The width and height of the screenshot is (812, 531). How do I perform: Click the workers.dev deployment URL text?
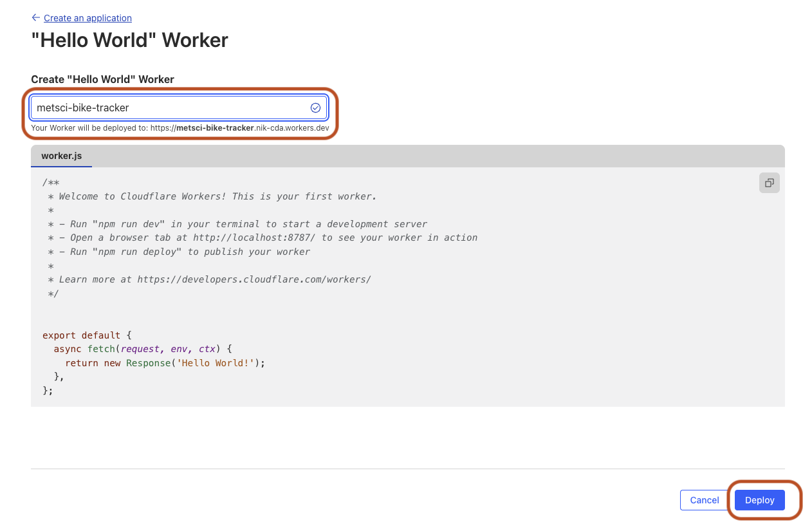click(239, 128)
